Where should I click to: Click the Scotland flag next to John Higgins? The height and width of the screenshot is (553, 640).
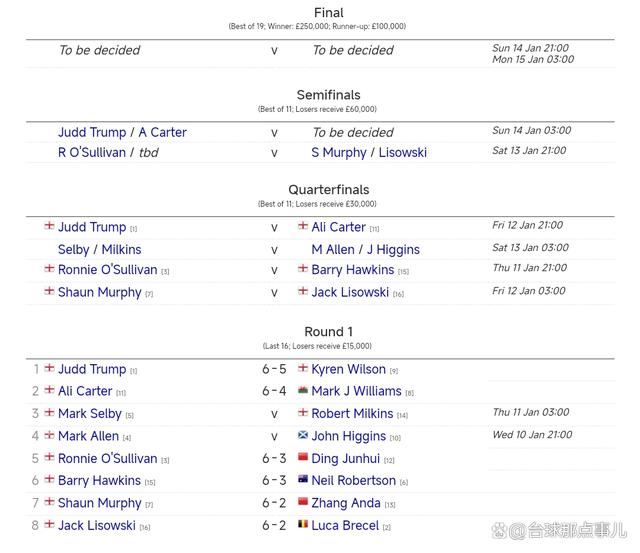[x=303, y=435]
